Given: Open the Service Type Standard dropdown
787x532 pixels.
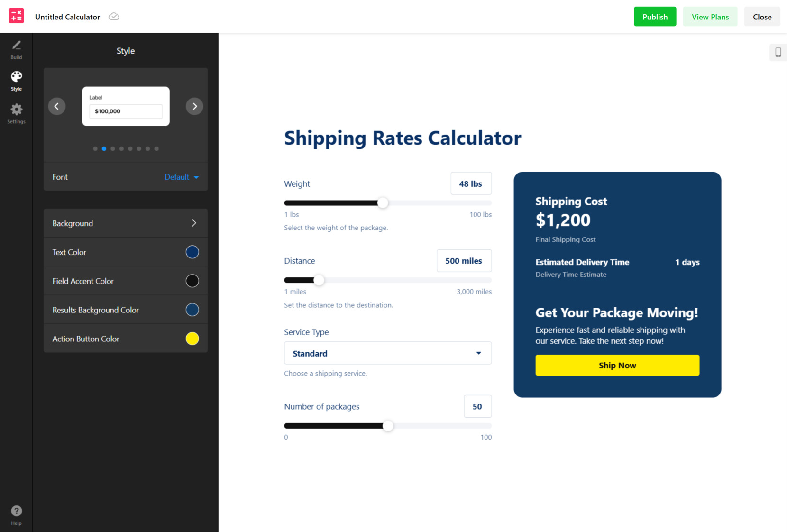Looking at the screenshot, I should tap(387, 353).
